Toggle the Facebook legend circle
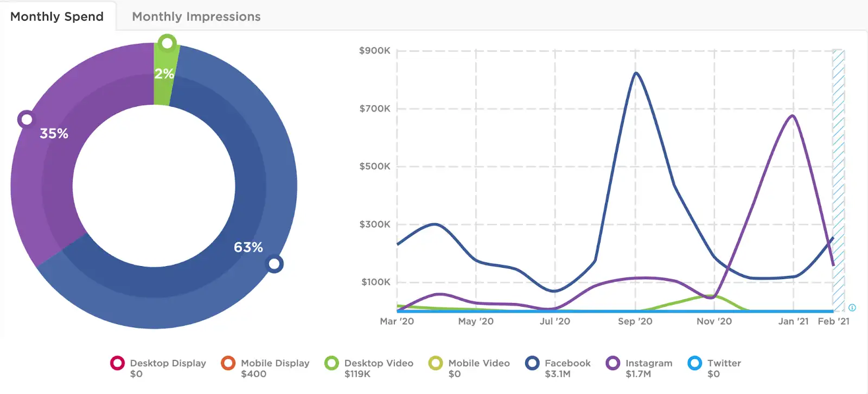868x394 pixels. pos(532,363)
